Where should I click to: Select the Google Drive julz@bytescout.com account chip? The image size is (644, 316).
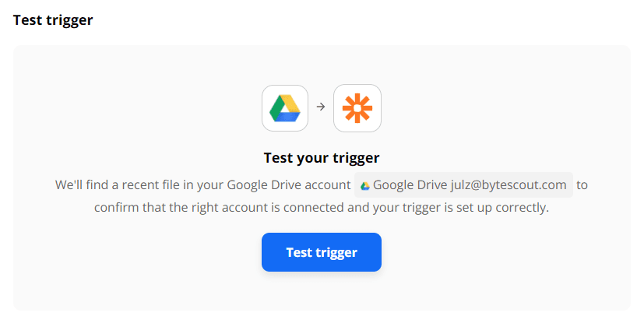coord(464,185)
